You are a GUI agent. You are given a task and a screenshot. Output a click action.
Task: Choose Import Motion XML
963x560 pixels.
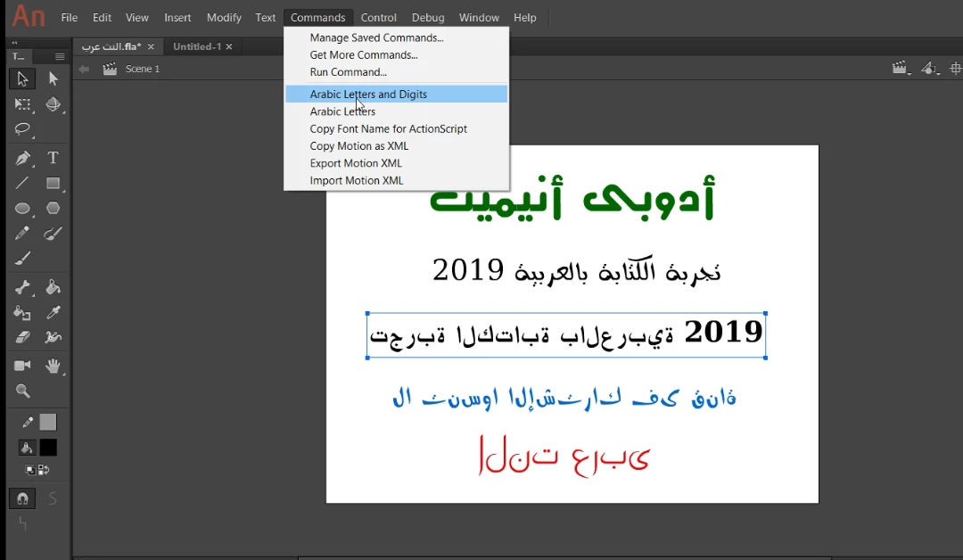pyautogui.click(x=397, y=180)
